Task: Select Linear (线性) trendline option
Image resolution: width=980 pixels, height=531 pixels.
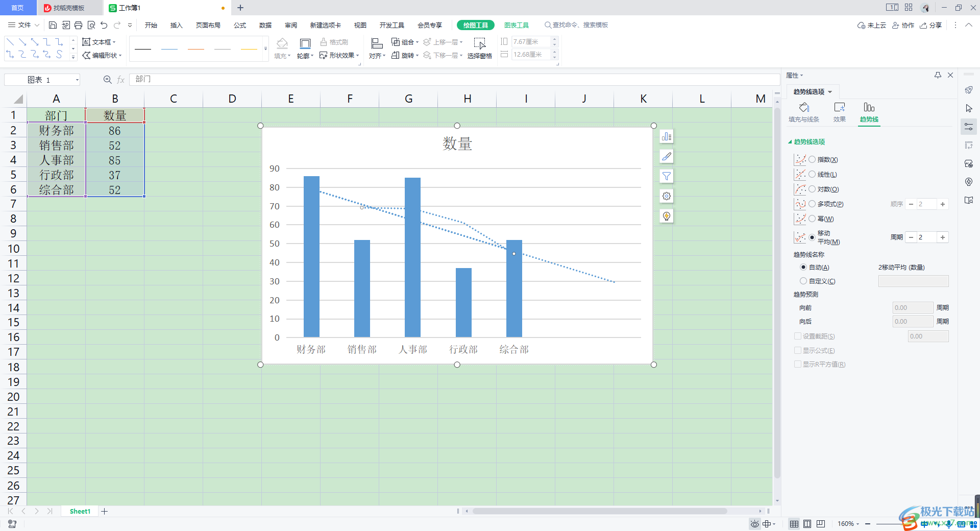Action: point(812,175)
